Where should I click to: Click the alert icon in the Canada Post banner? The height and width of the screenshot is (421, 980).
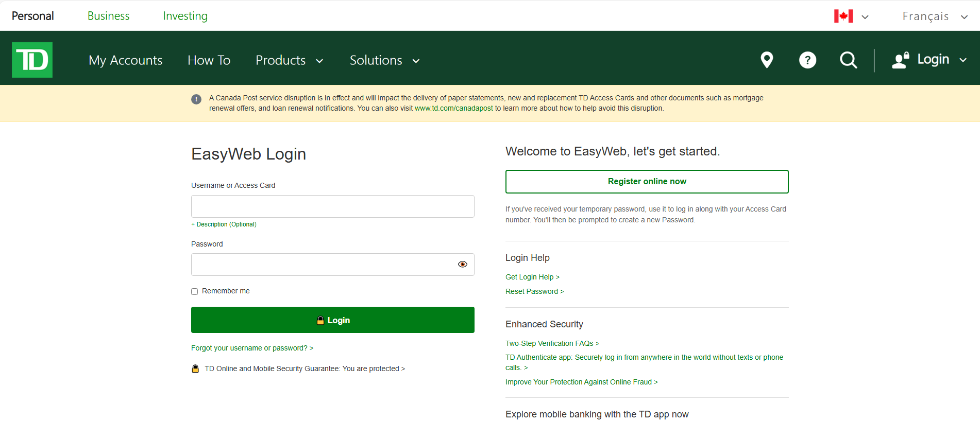click(x=196, y=99)
